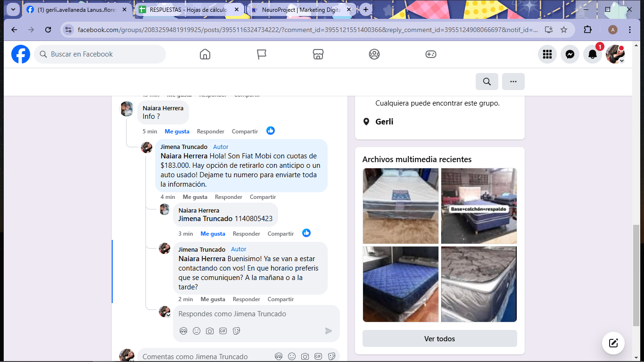Open Messenger chats icon
Screen dimensions: 644x362
[x=570, y=54]
